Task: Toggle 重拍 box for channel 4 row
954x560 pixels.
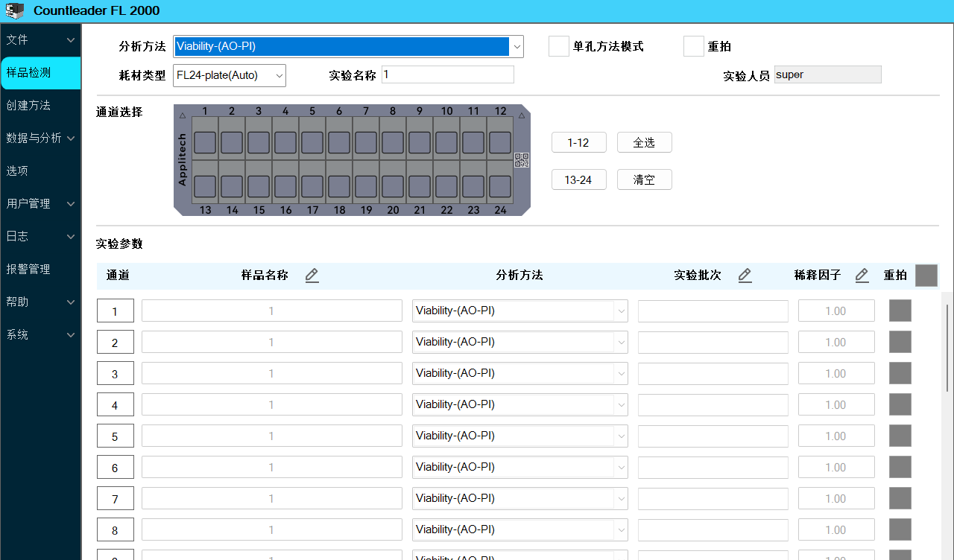Action: click(900, 404)
